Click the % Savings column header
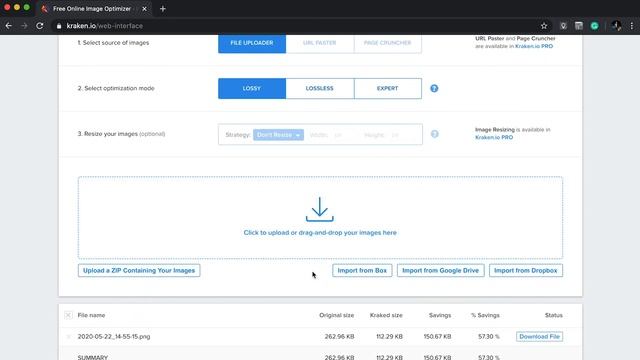Screen dimensions: 640x360 [x=485, y=315]
